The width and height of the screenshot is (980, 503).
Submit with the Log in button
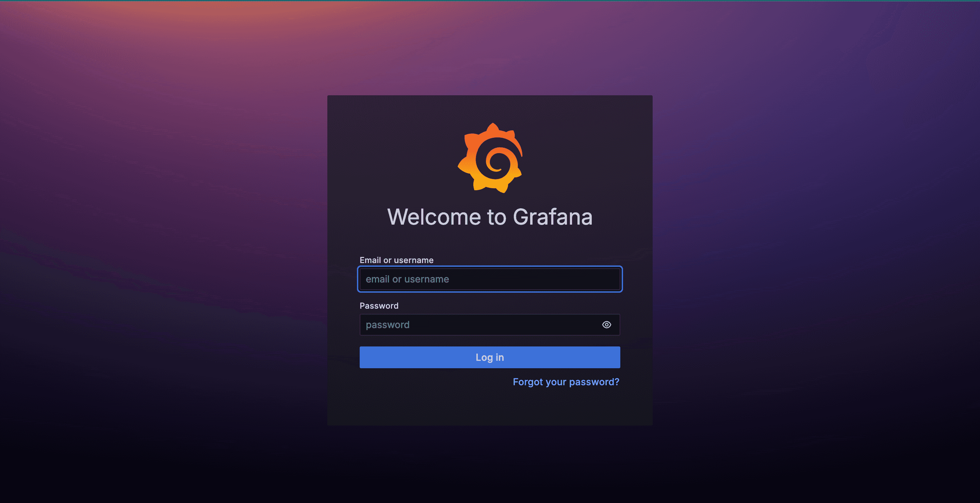(490, 357)
